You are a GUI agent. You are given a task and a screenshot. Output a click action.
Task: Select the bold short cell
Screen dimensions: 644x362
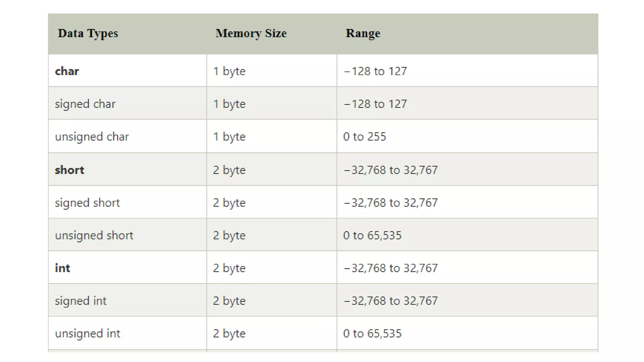[x=69, y=170]
